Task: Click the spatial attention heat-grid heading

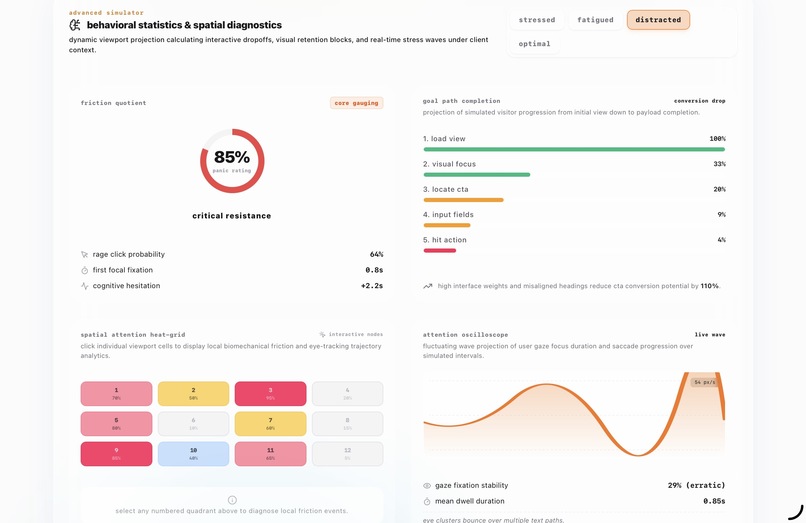Action: (x=133, y=335)
